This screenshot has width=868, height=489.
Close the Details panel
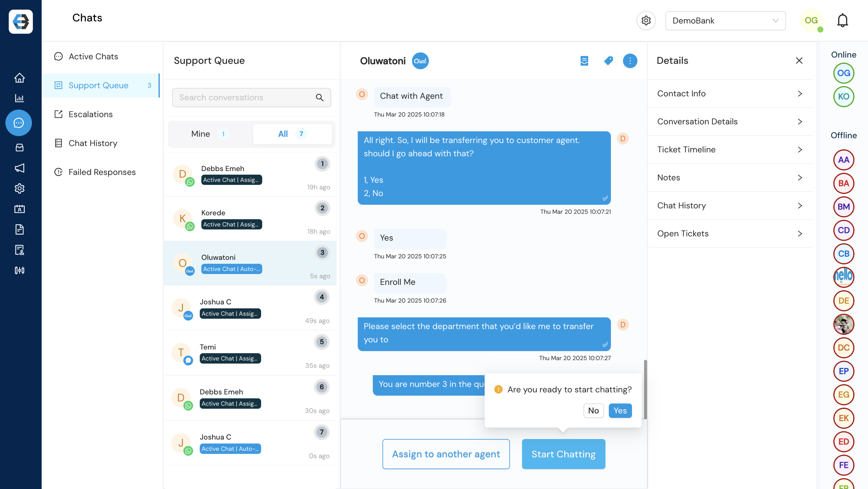[799, 61]
